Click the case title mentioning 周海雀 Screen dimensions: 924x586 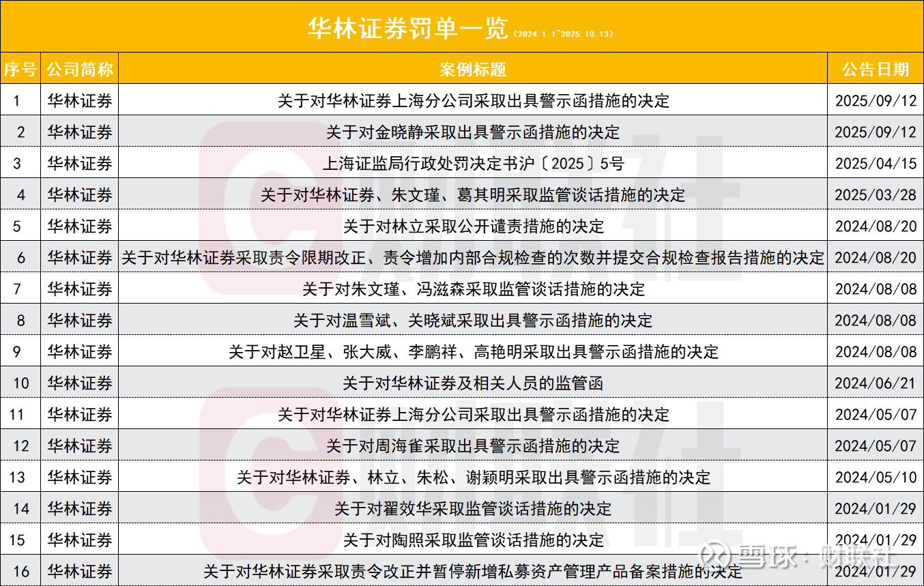[x=473, y=446]
